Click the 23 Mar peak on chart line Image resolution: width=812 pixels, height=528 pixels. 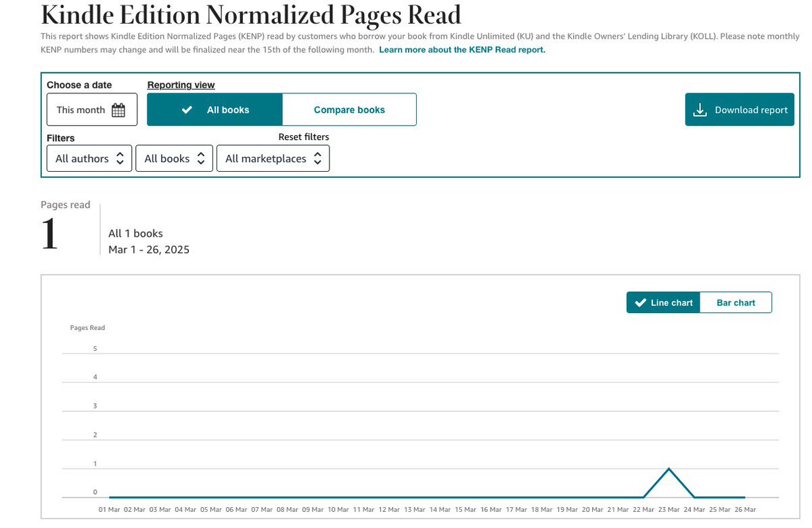[x=669, y=469]
